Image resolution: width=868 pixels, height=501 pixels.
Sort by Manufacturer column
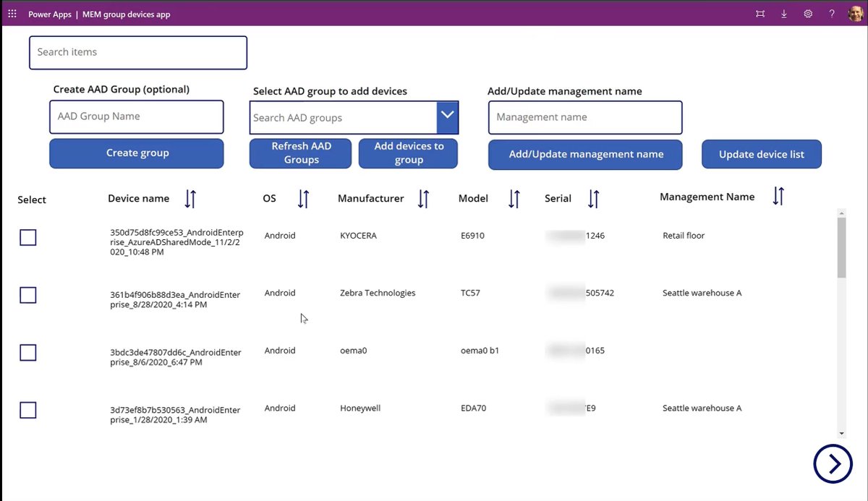pos(424,199)
